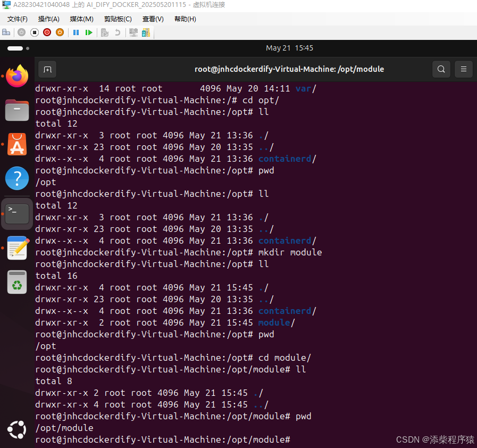Open Ubuntu Software app center icon
Screen dimensions: 477x448
[x=17, y=144]
